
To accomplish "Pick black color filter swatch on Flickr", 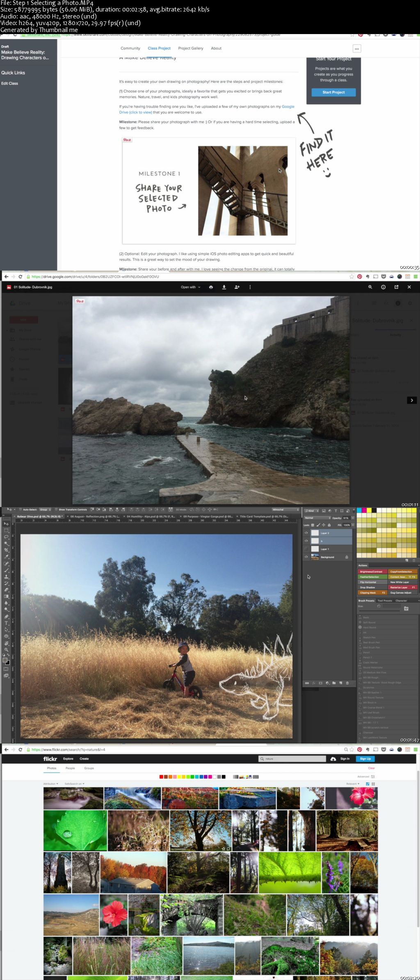I will click(224, 777).
